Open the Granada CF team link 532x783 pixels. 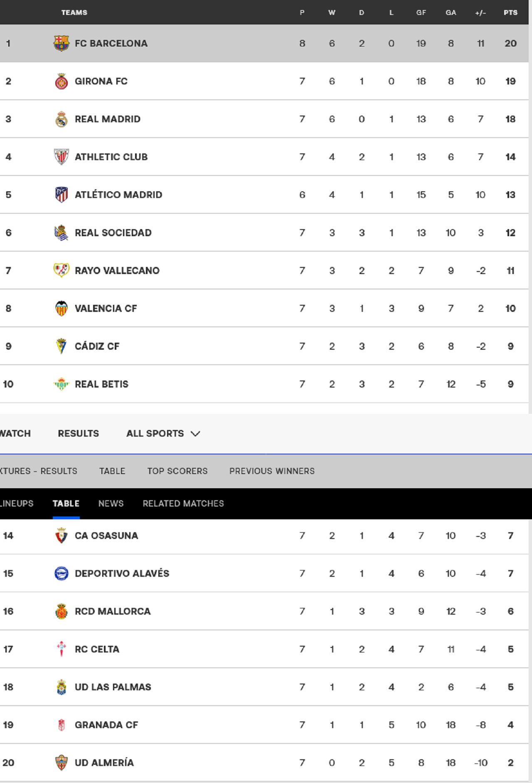click(106, 725)
